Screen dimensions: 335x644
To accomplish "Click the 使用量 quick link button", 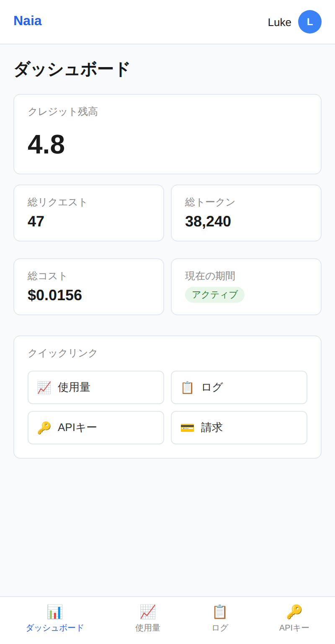I will click(95, 387).
